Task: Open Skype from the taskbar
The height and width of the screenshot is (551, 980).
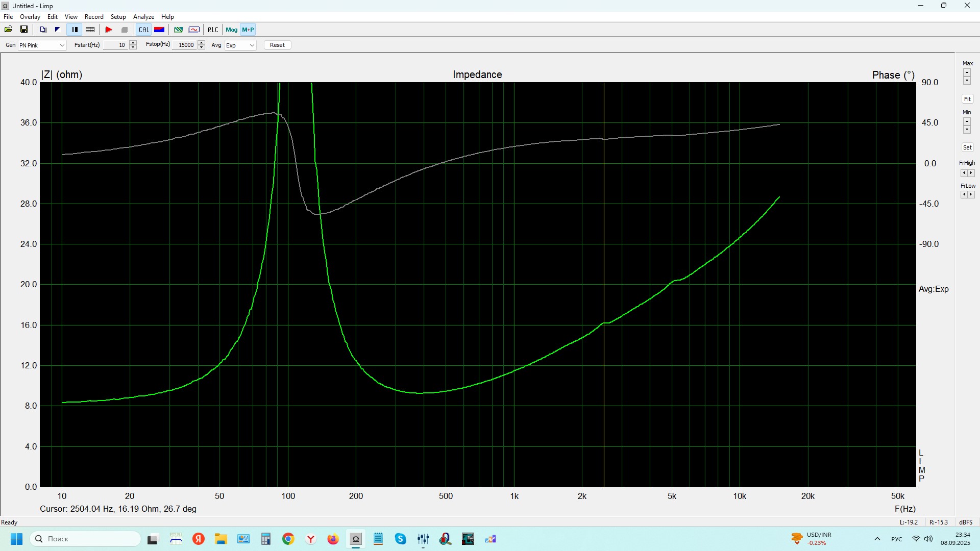Action: point(401,539)
